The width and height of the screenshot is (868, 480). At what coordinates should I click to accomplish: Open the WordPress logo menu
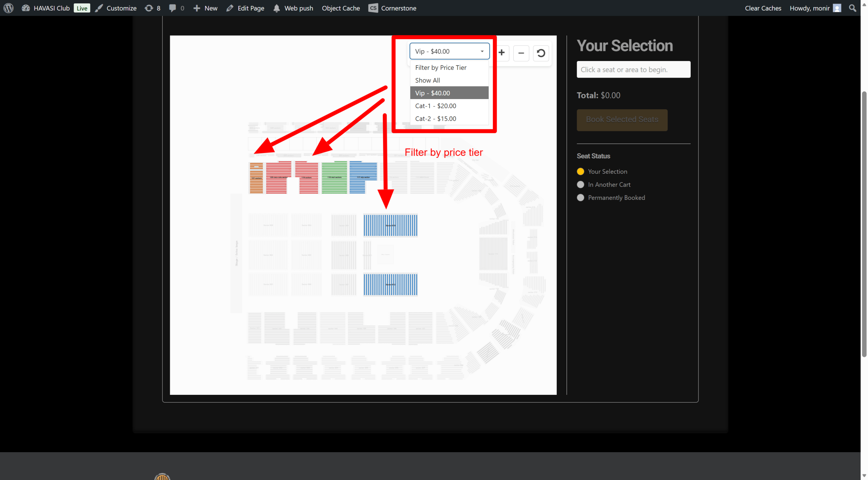click(x=8, y=8)
